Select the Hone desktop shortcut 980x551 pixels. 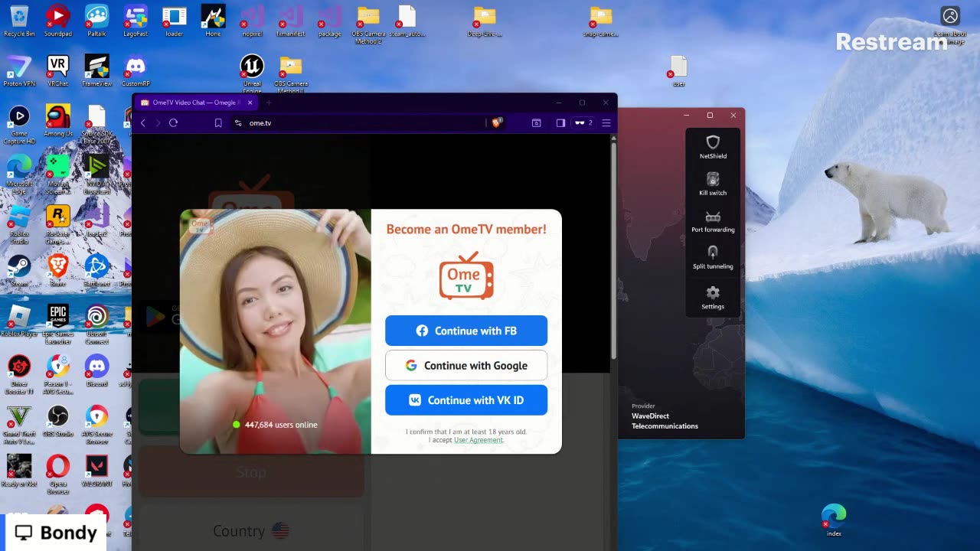(x=213, y=21)
